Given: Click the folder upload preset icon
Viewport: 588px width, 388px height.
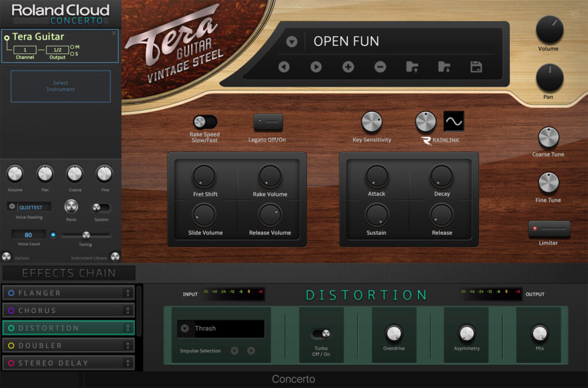Looking at the screenshot, I should 412,67.
